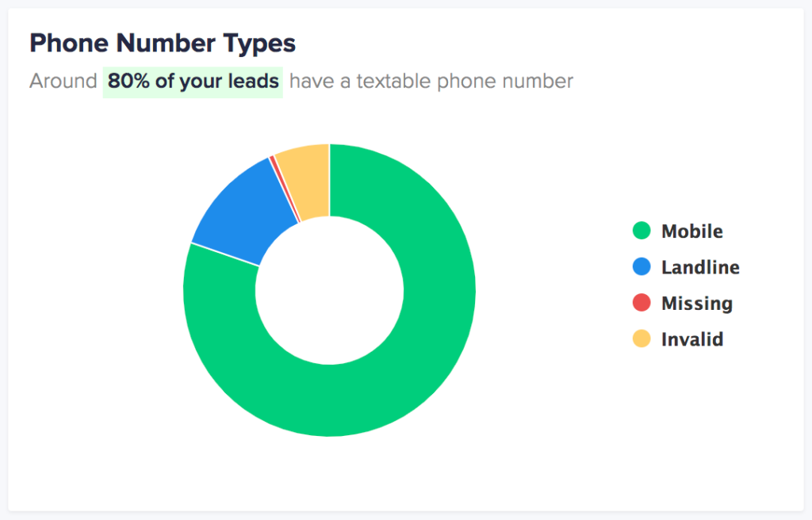Click the word Types in the title
Viewport: 812px width, 520px height.
(x=259, y=44)
